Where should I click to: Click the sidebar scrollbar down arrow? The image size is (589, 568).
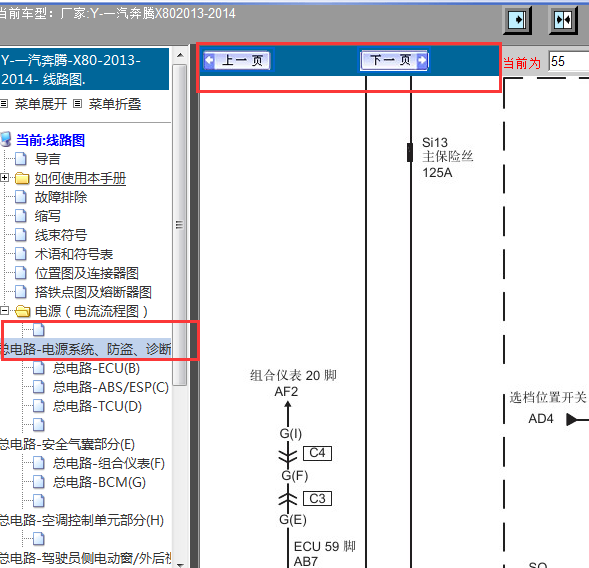(180, 565)
